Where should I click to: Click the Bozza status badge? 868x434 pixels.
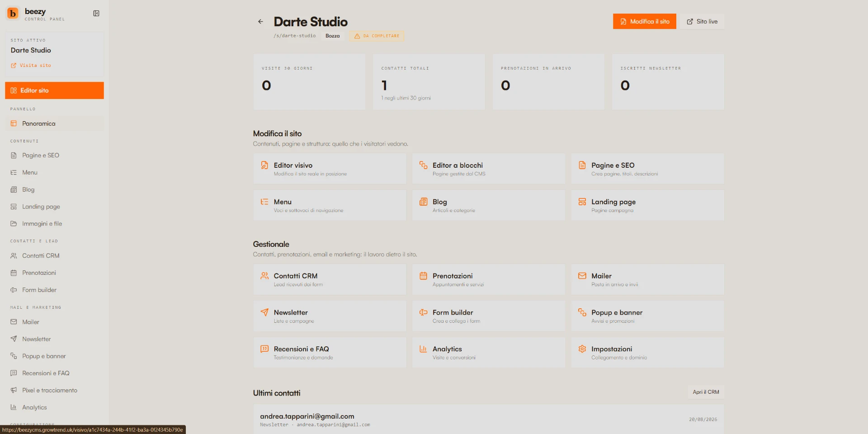pos(332,36)
